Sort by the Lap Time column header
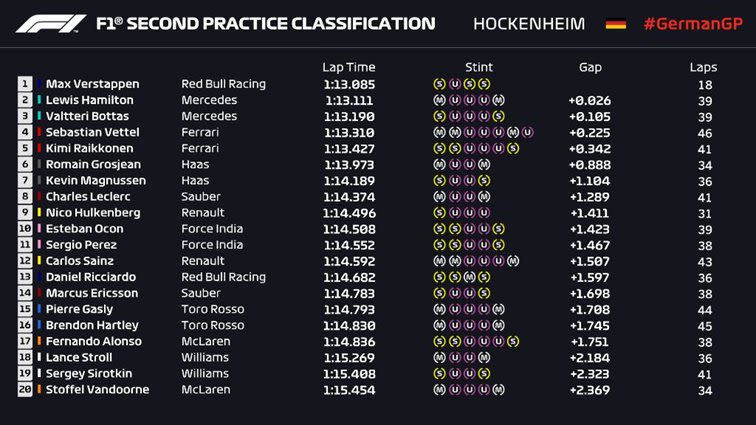Screen dimensions: 756x425 347,67
